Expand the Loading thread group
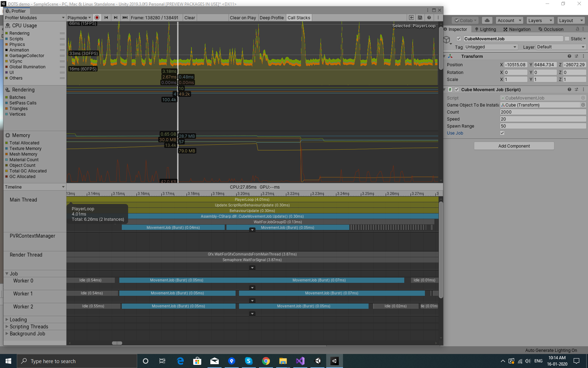The image size is (588, 368). pyautogui.click(x=7, y=319)
